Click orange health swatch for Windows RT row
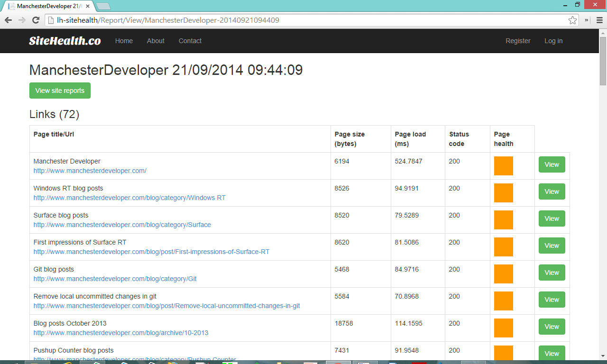 click(x=504, y=193)
